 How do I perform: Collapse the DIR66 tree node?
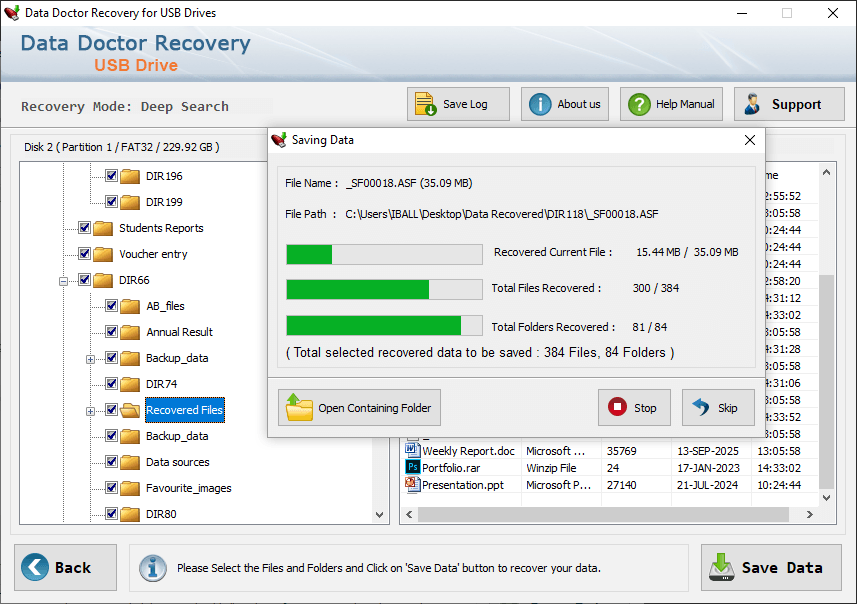tap(63, 282)
